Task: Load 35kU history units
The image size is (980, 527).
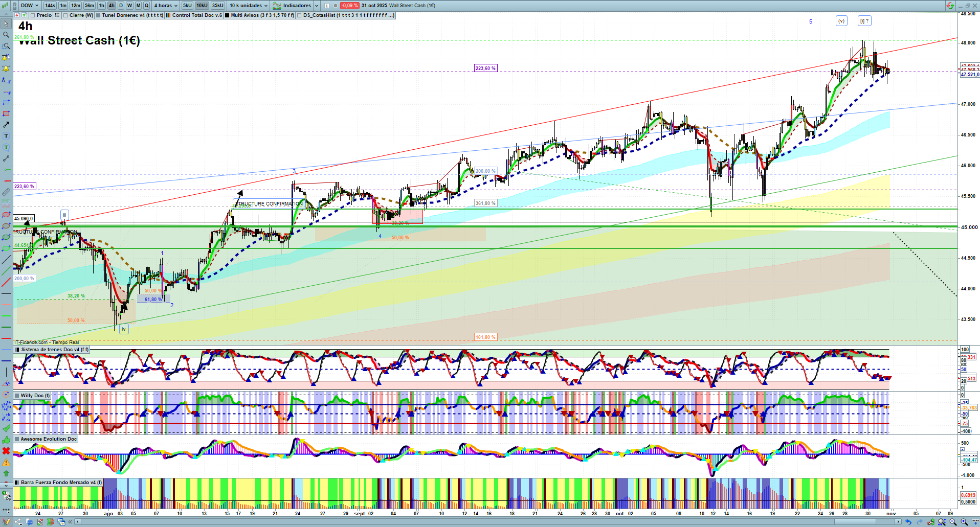Action: click(218, 6)
